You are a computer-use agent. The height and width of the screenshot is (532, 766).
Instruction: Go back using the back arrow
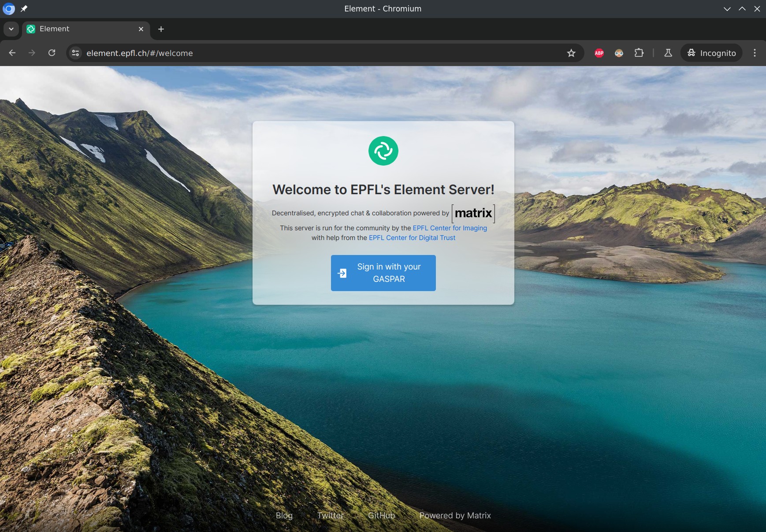coord(12,53)
